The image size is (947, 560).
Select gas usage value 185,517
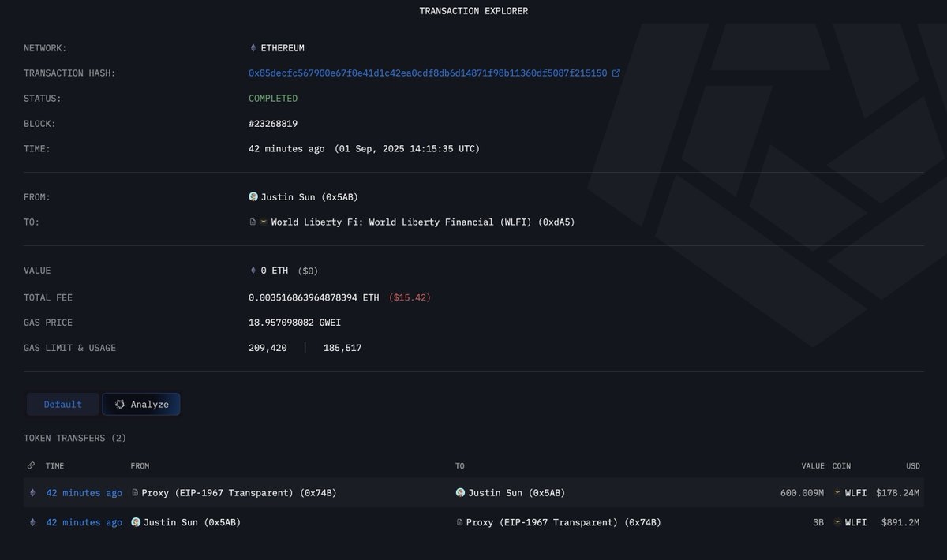pos(342,348)
